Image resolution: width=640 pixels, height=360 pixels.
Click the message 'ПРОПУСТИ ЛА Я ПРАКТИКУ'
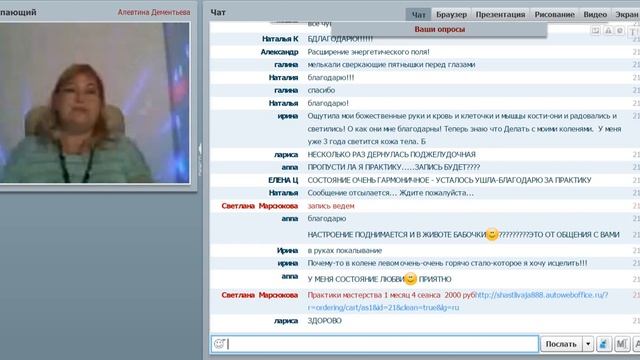[393, 167]
